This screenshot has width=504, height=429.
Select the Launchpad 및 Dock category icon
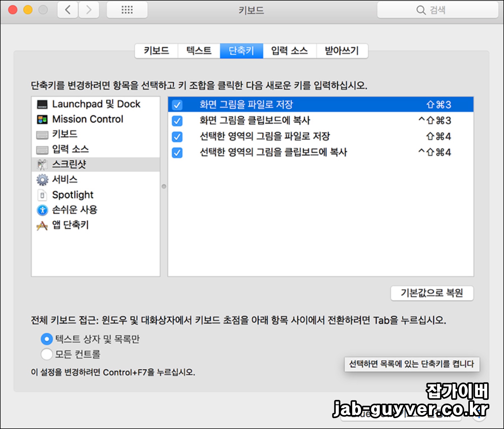click(42, 104)
